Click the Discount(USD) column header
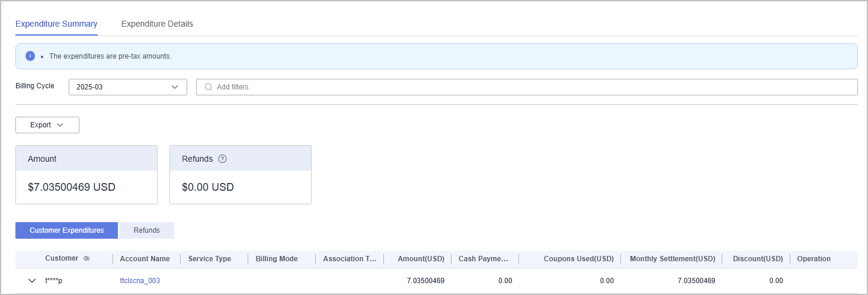868x295 pixels. click(x=757, y=259)
